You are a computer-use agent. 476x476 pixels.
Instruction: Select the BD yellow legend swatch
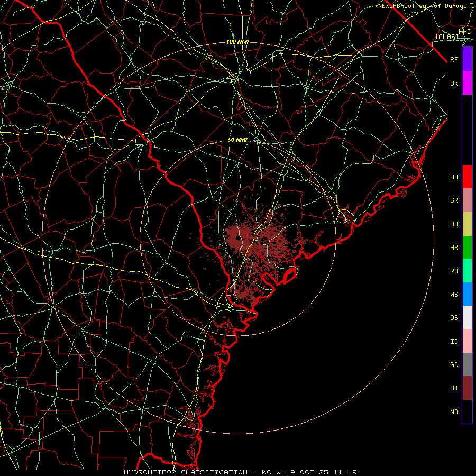(x=467, y=224)
